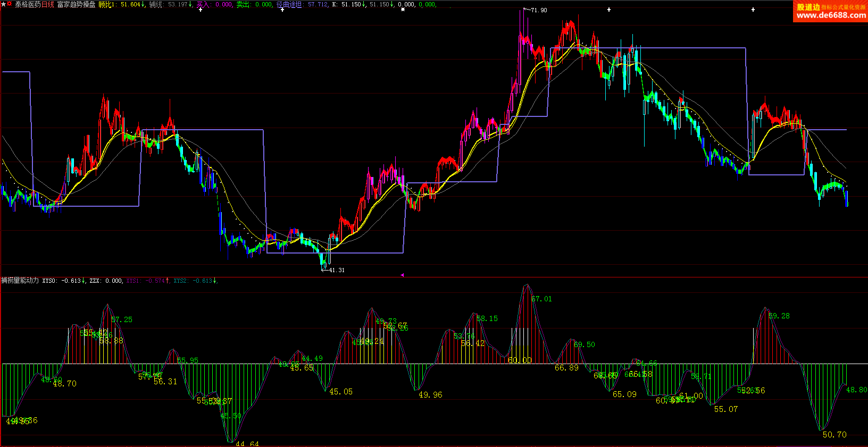
Task: Click the plus marker right of 71.90 label
Action: (x=609, y=10)
